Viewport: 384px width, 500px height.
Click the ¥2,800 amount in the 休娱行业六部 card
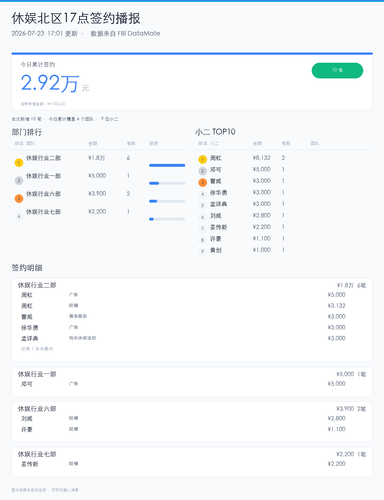pyautogui.click(x=336, y=418)
